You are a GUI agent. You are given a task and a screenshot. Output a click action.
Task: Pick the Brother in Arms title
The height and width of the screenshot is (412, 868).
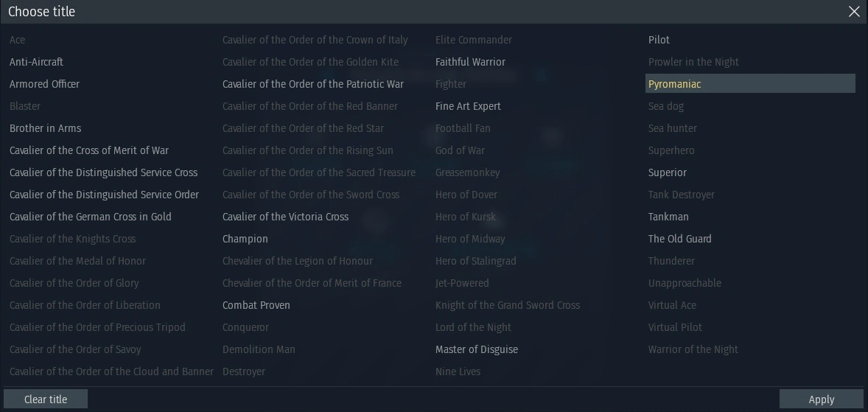pyautogui.click(x=45, y=128)
